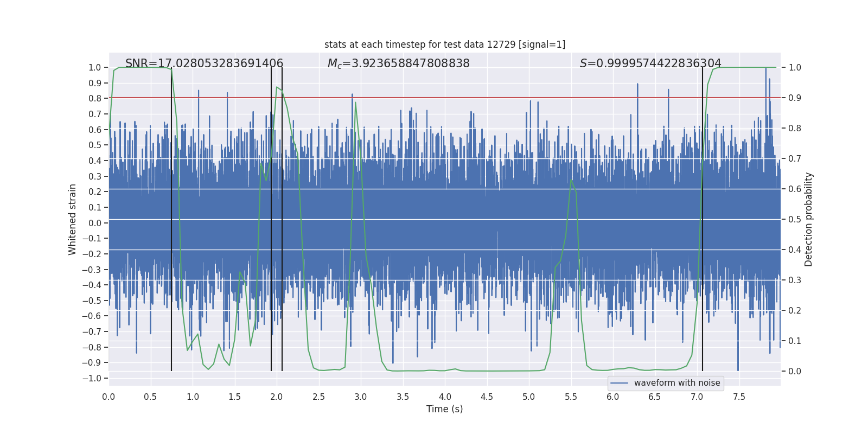Select the black vertical marker line near 7.0 s
The height and width of the screenshot is (434, 868).
coord(703,219)
